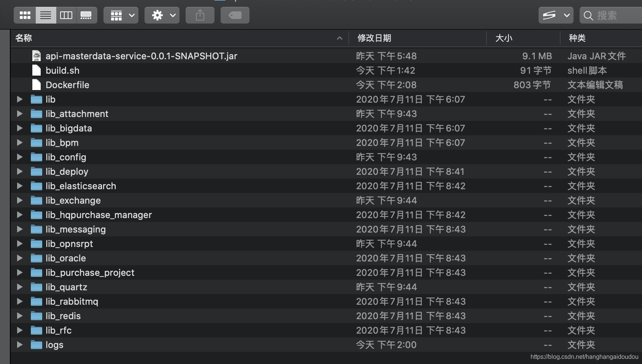This screenshot has height=364, width=642.
Task: Open the custom app toolbar dropdown
Action: [x=556, y=15]
